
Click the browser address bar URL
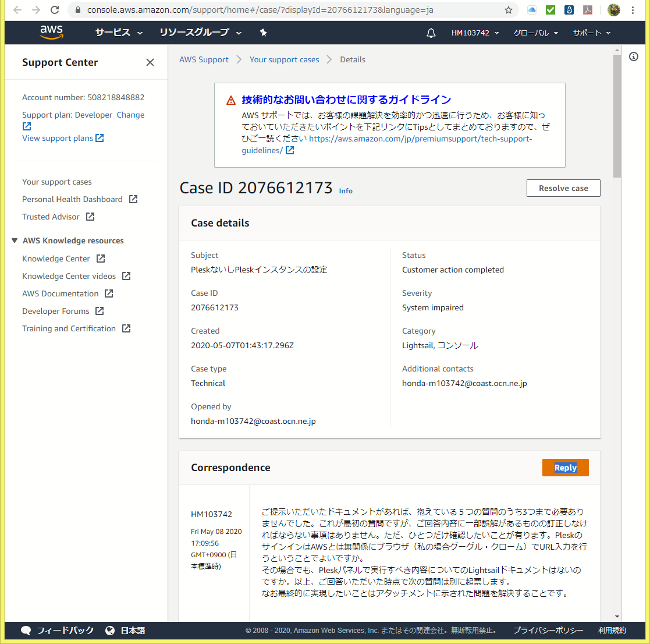click(260, 10)
